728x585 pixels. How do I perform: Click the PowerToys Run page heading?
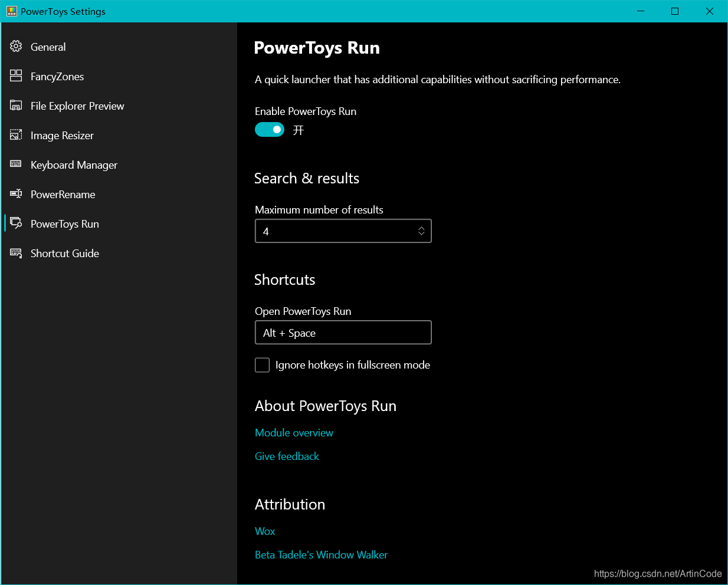[x=317, y=48]
